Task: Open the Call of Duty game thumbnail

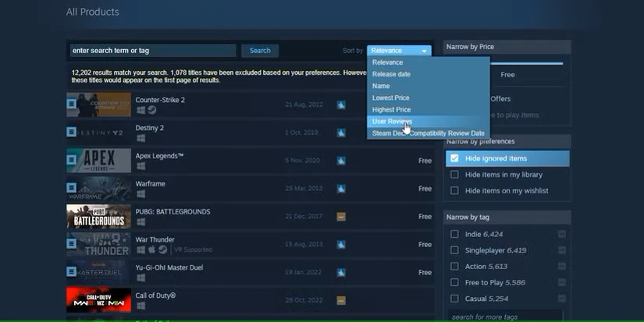Action: click(98, 300)
